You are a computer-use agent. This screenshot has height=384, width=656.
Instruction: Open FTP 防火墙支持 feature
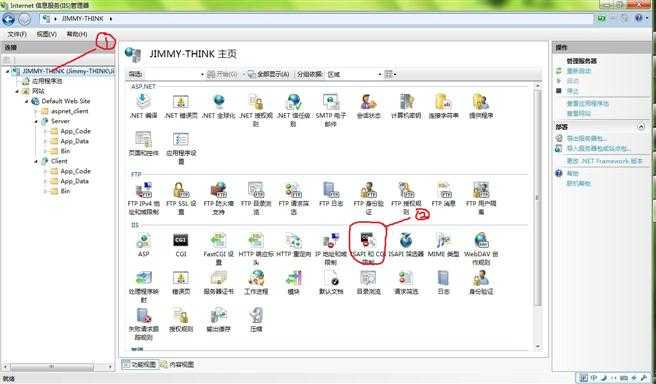(x=218, y=197)
